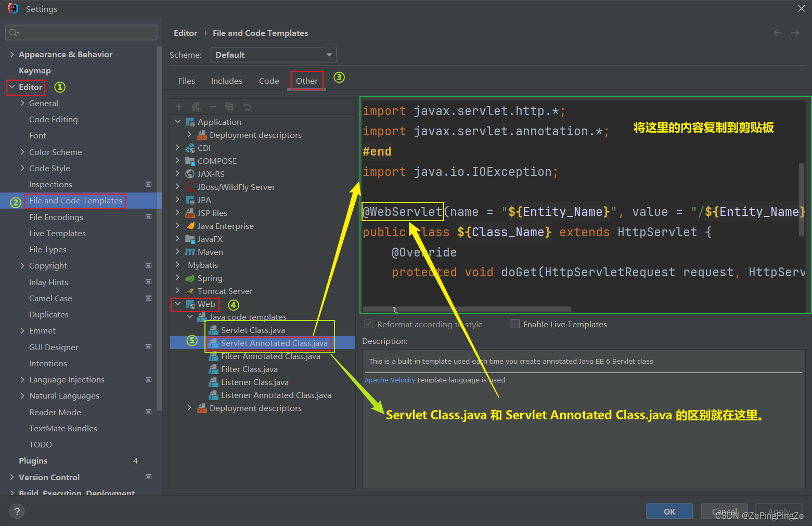The width and height of the screenshot is (812, 526).
Task: Click the OK button
Action: [669, 511]
